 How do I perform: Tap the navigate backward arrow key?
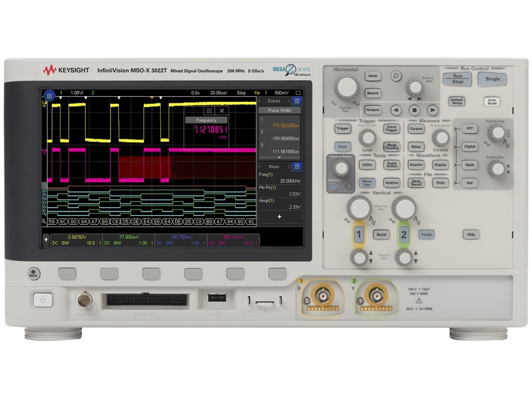(396, 110)
